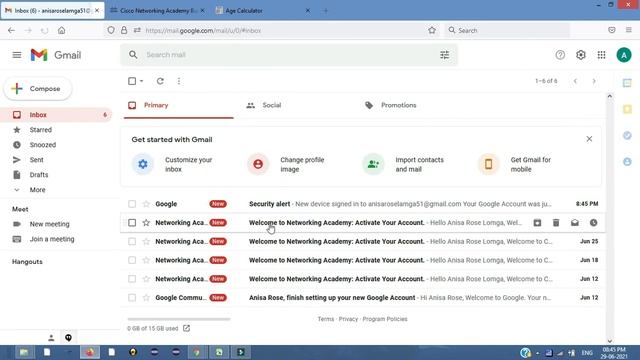Tick the select-all checkbox
Image resolution: width=640 pixels, height=360 pixels.
[132, 81]
